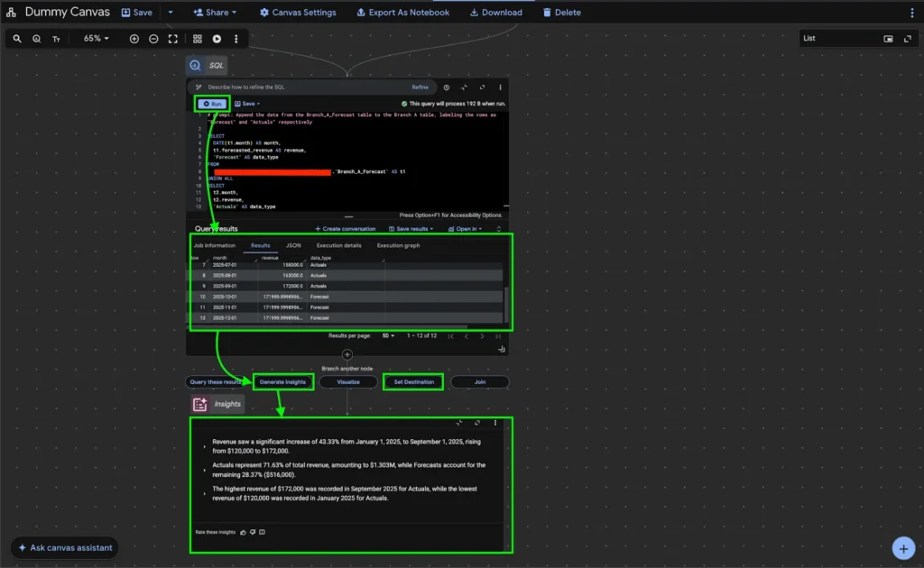This screenshot has height=568, width=924.
Task: Open the SQL node's three-dot menu
Action: [x=500, y=87]
